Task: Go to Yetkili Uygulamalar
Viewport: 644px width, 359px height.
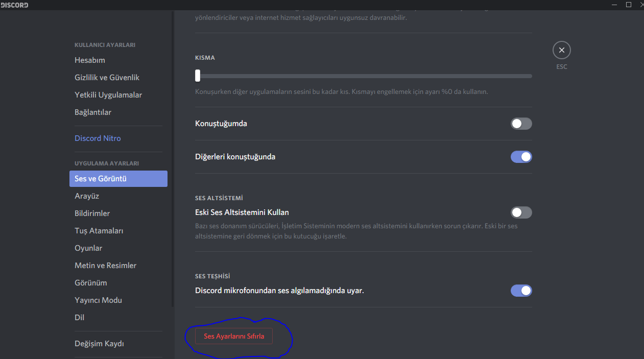Action: (118, 95)
